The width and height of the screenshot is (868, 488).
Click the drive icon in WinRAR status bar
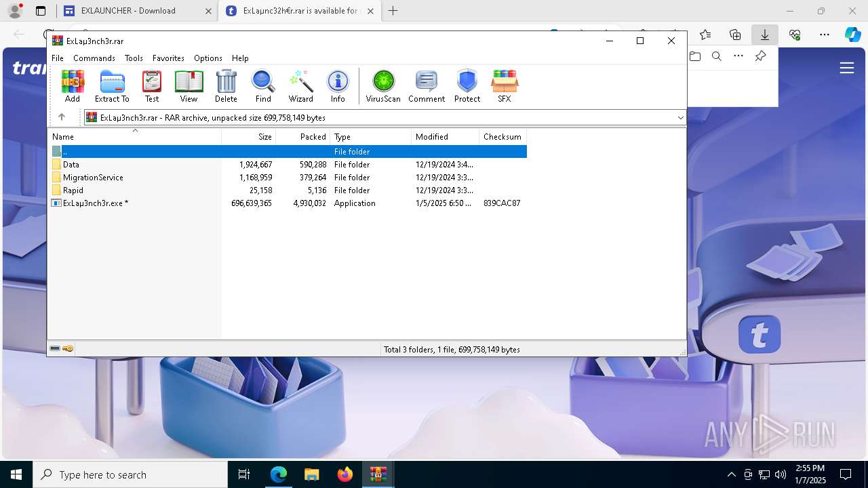(55, 348)
